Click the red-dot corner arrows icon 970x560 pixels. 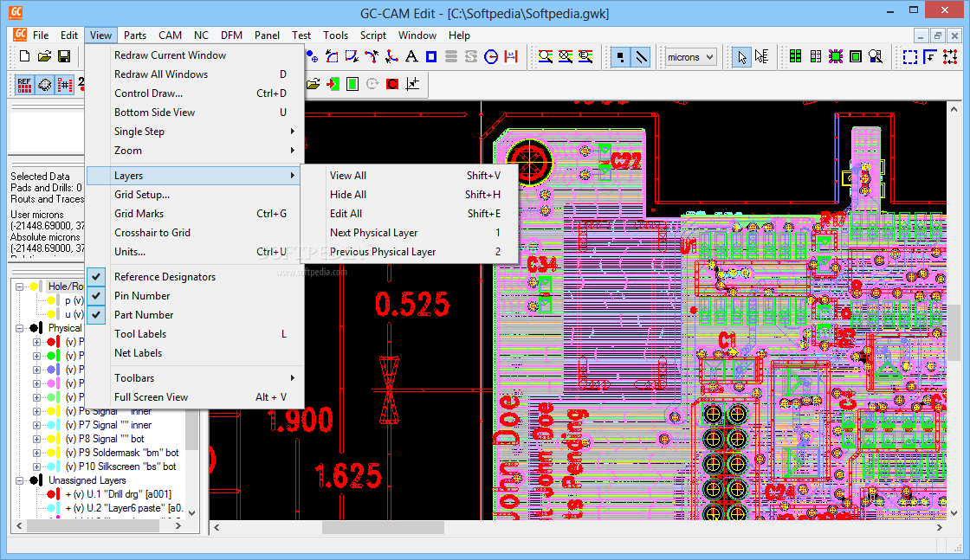click(x=950, y=57)
